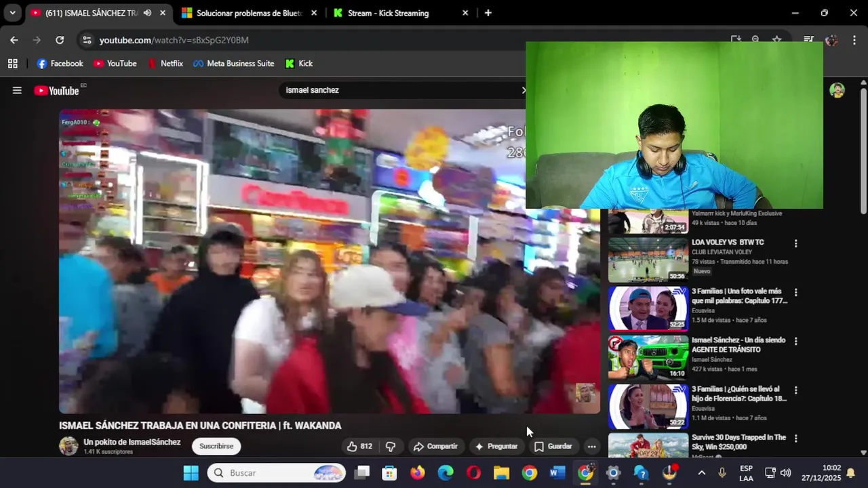This screenshot has width=868, height=488.
Task: Open the 52:25 3 Familias thumbnail
Action: [x=648, y=308]
